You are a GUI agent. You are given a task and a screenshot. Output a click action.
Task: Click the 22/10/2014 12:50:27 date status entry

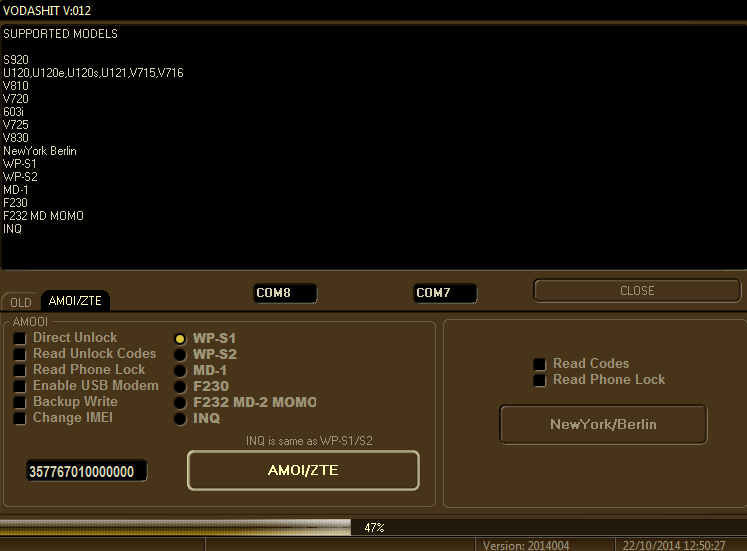[674, 545]
